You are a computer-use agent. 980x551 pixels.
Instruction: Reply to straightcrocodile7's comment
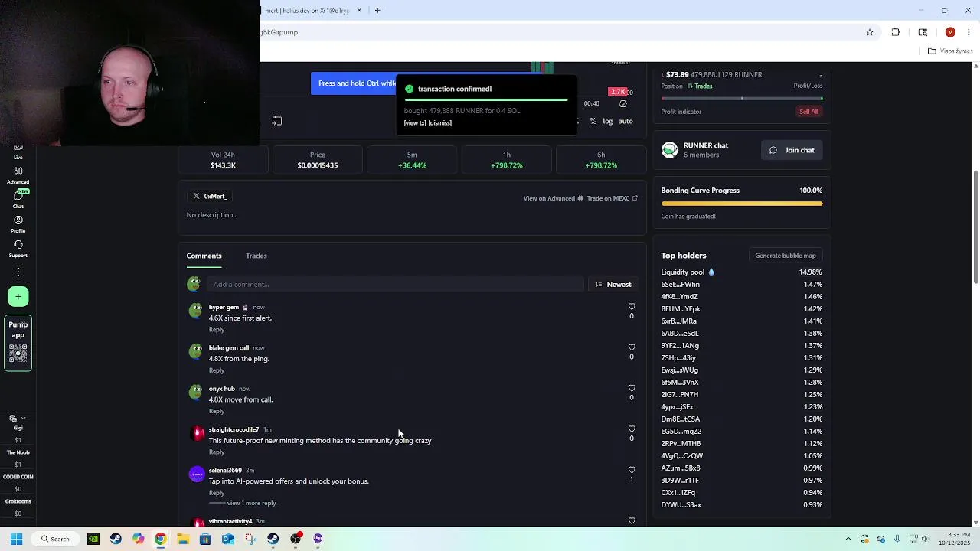click(217, 452)
